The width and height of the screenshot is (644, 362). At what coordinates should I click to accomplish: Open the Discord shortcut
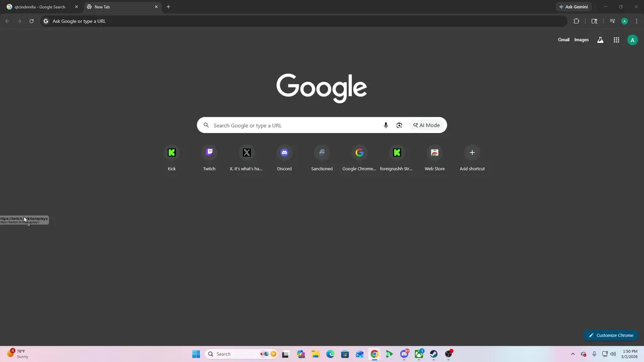(x=284, y=158)
